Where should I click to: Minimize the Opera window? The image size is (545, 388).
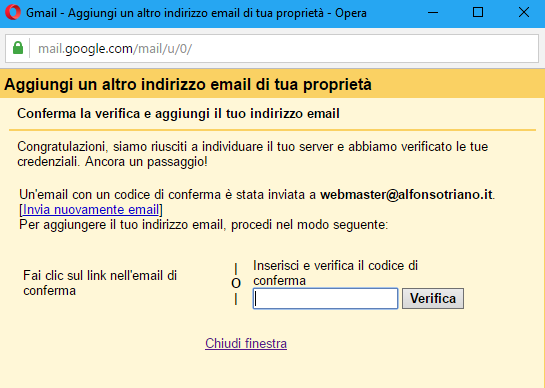point(433,13)
